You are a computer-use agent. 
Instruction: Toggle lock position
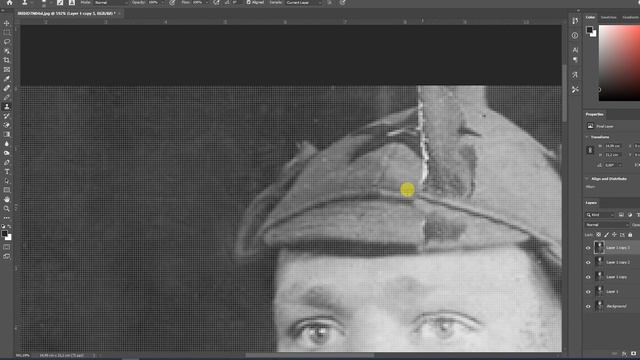click(x=614, y=235)
